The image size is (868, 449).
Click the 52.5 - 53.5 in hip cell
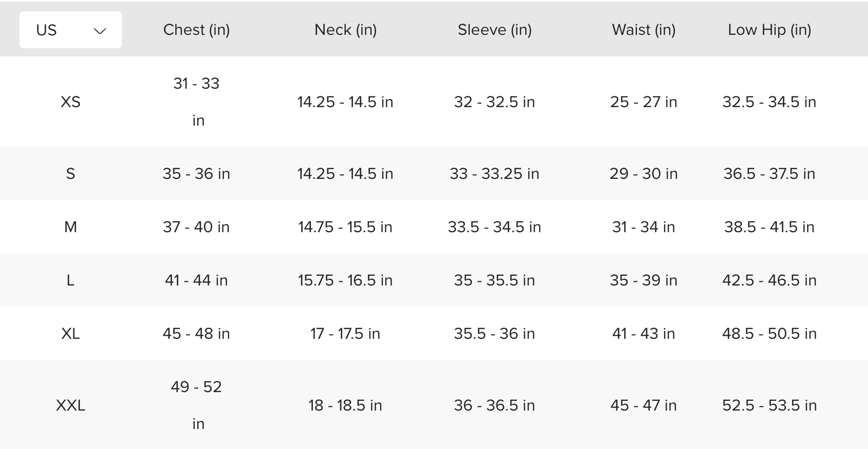[769, 405]
